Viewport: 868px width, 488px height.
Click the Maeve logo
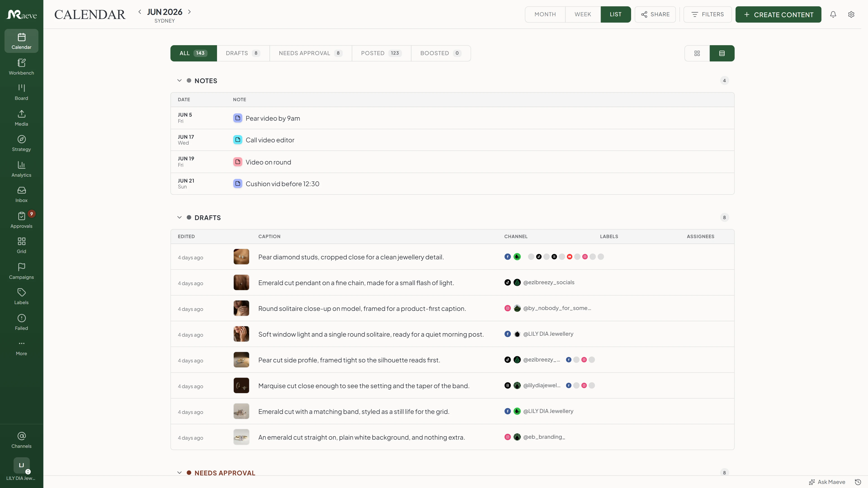coord(21,14)
